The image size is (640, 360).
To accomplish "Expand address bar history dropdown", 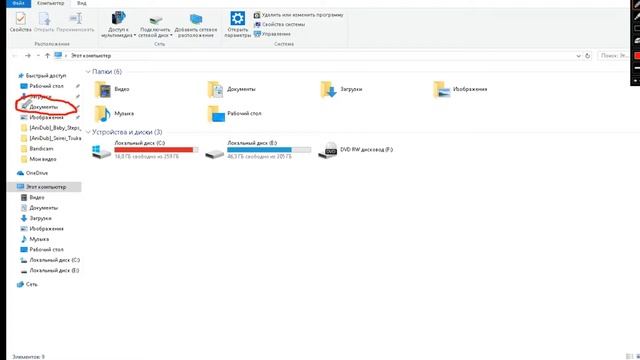I will (x=578, y=56).
